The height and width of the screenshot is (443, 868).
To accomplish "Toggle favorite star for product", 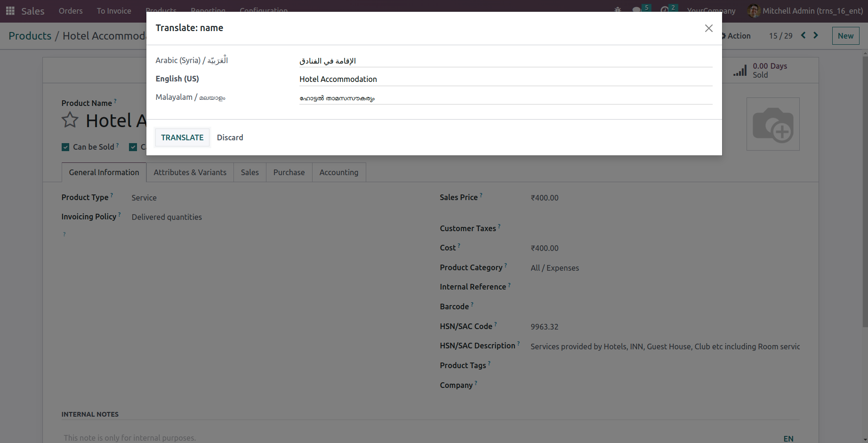I will click(x=70, y=120).
